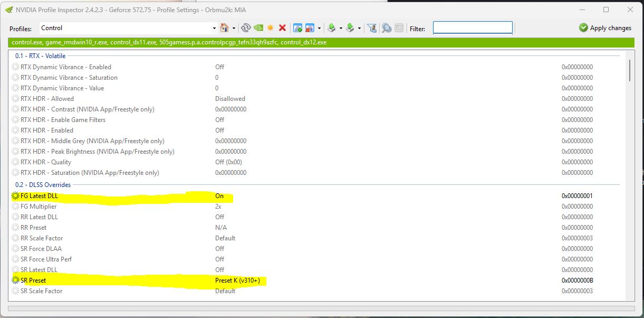Click gear icon beside RTX Dynamic Vibrance - Enabled
This screenshot has width=644, height=318.
click(15, 67)
